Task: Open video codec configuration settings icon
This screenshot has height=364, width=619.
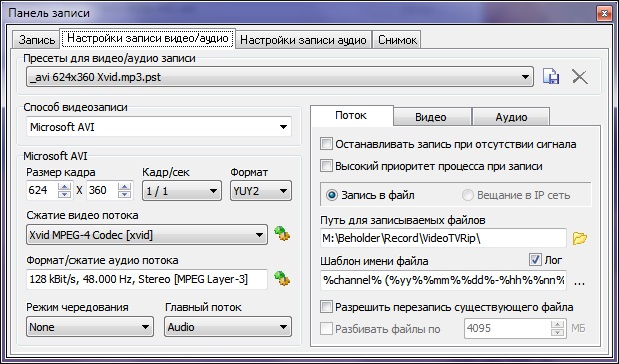Action: pyautogui.click(x=282, y=234)
